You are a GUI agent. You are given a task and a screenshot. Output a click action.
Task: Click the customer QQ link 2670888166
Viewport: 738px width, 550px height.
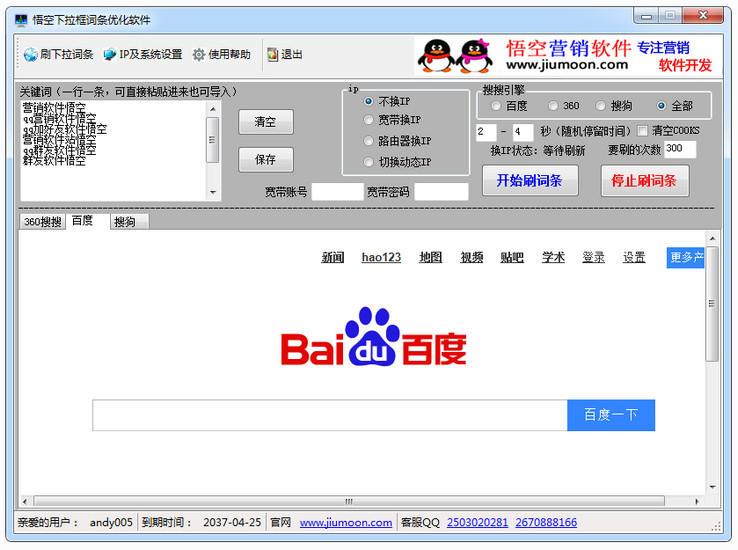pos(546,522)
